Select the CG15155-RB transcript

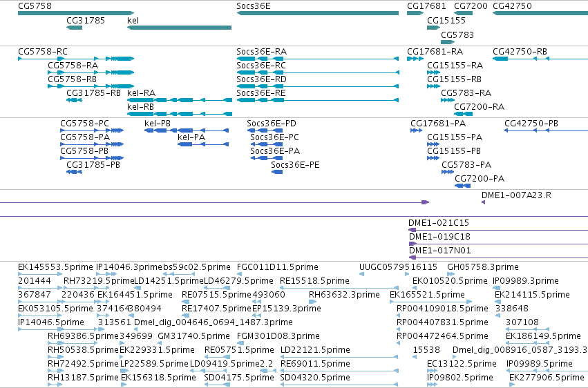[433, 86]
